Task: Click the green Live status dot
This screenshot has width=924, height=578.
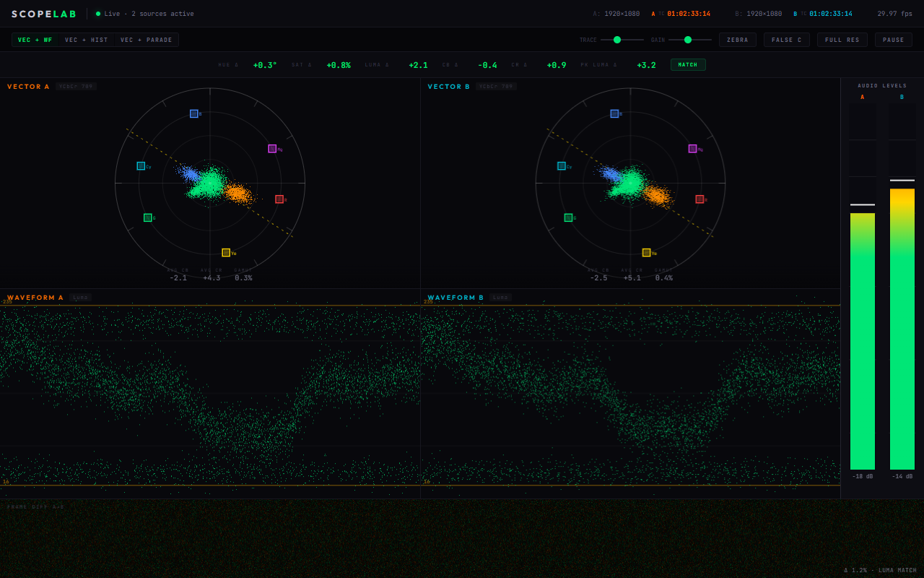Action: (98, 14)
